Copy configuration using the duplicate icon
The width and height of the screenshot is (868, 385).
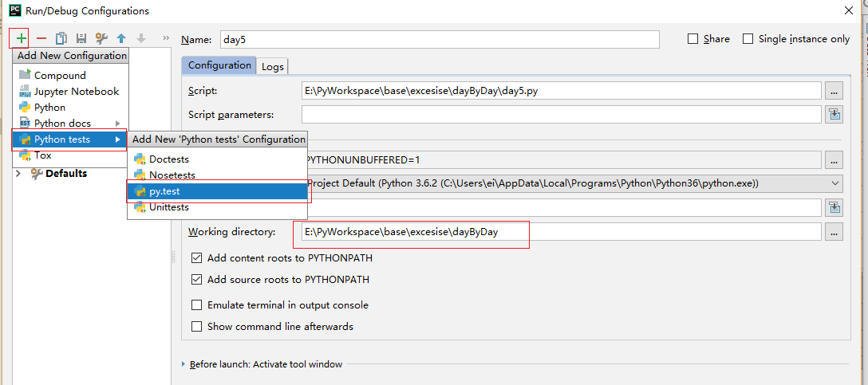(61, 38)
